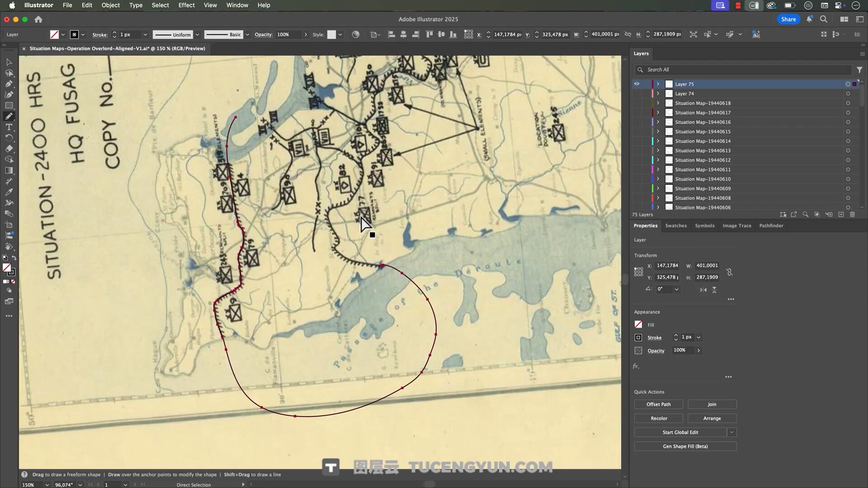Click the Fill swatch in Appearance

tap(638, 325)
